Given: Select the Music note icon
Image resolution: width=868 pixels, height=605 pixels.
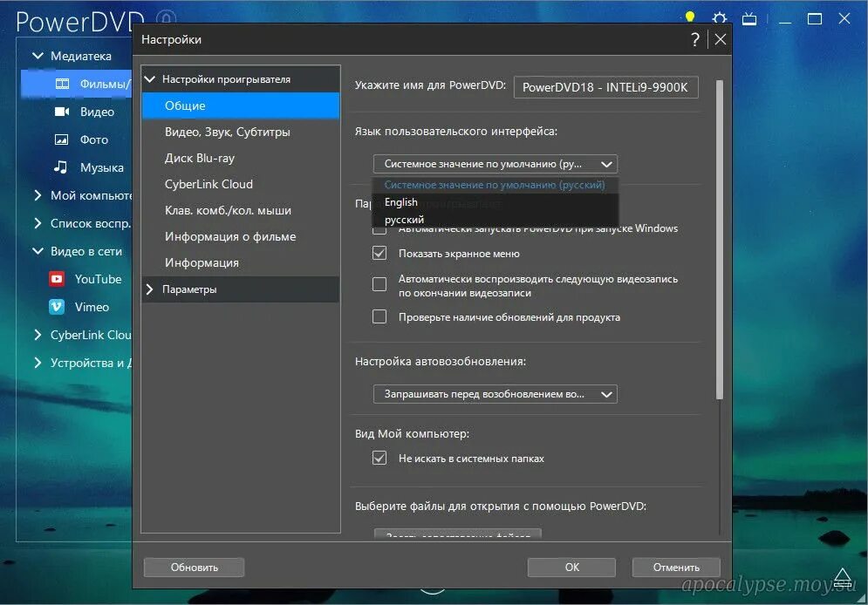Looking at the screenshot, I should [61, 167].
